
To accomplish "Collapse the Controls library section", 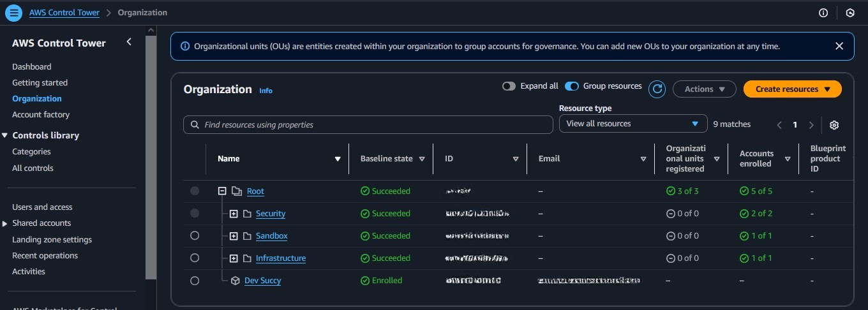I will click(x=6, y=135).
